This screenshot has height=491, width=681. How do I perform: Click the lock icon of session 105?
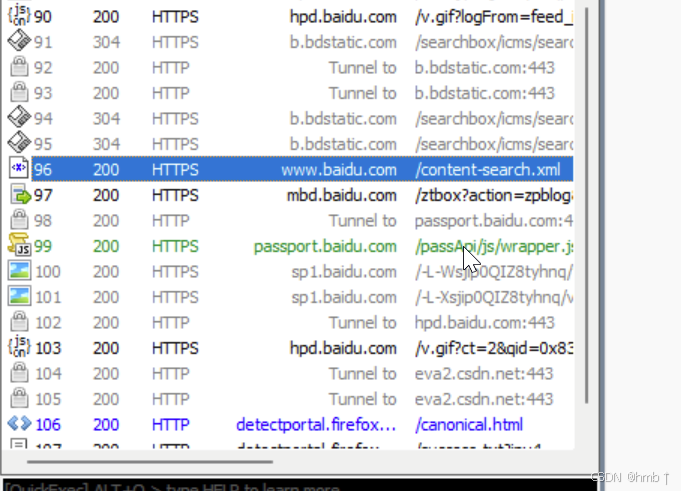coord(19,399)
